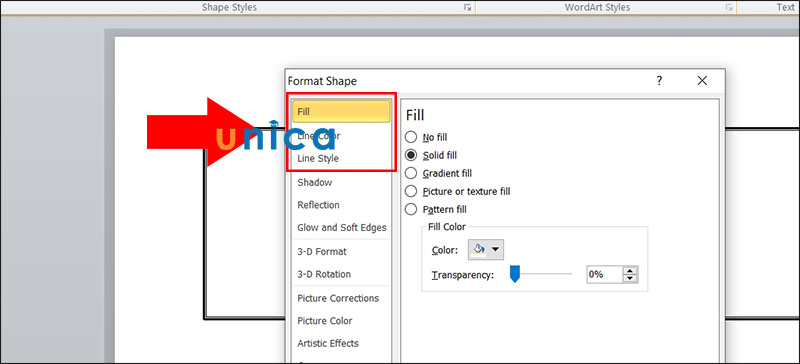This screenshot has height=364, width=800.
Task: Switch to Artistic Effects category
Action: (x=328, y=343)
